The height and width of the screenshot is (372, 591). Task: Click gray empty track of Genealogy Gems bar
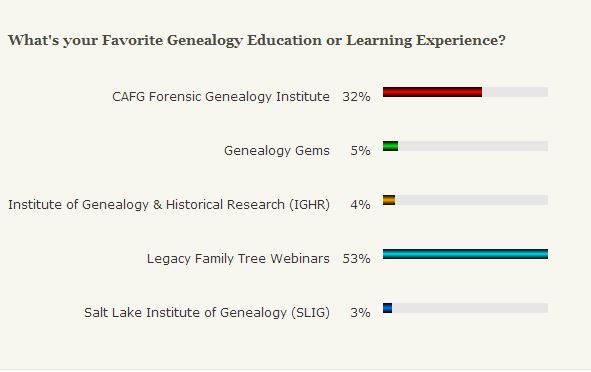pos(473,146)
